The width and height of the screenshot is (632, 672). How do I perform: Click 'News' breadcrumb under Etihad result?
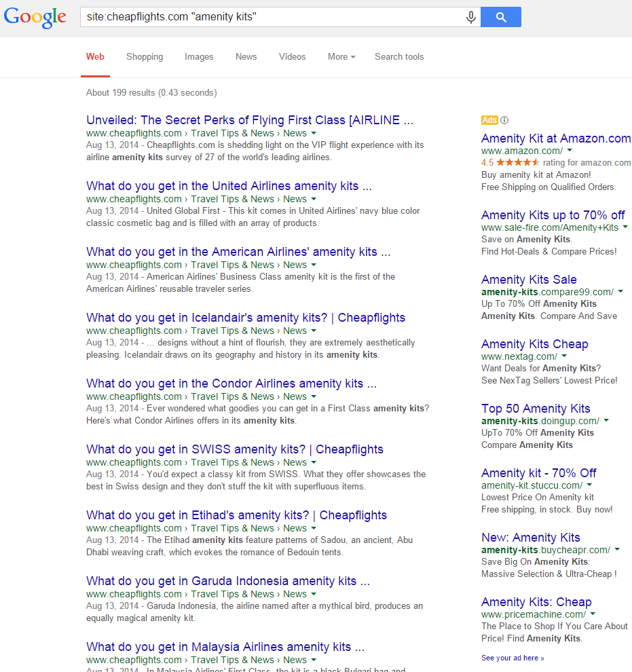click(295, 528)
